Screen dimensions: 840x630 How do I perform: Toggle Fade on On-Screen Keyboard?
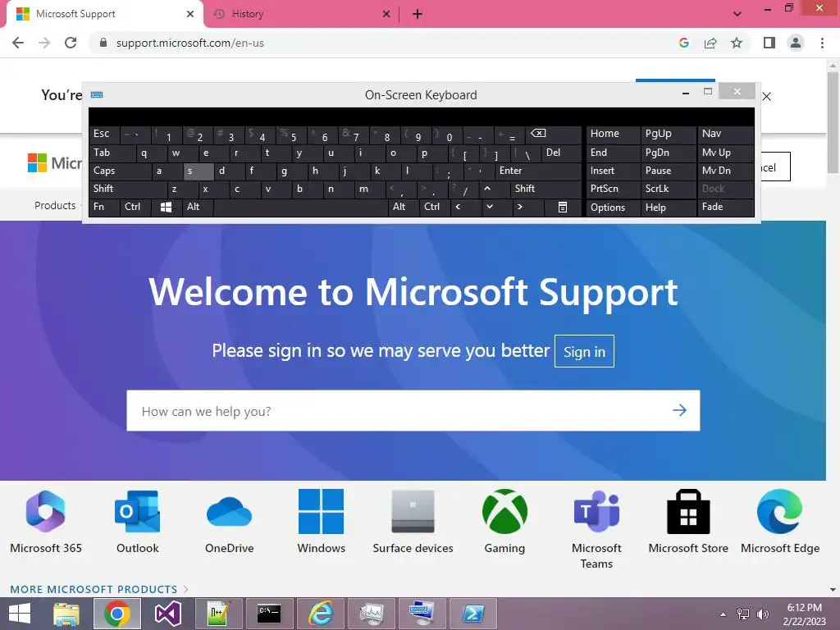pyautogui.click(x=725, y=207)
